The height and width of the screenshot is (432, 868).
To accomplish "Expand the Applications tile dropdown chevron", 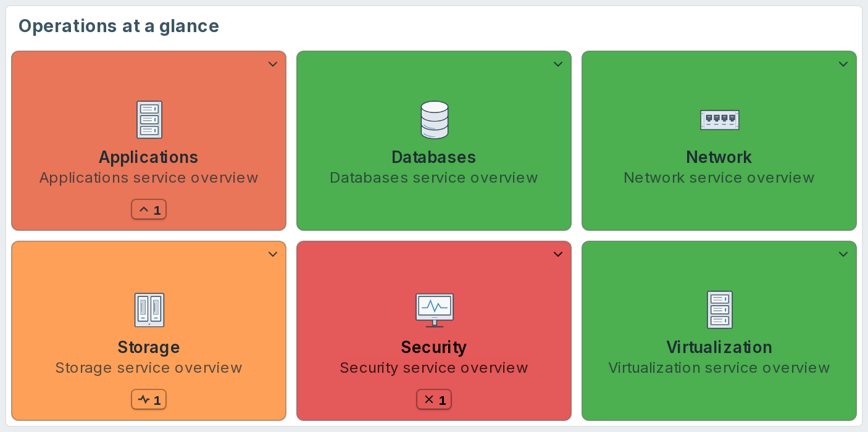I will (x=272, y=64).
